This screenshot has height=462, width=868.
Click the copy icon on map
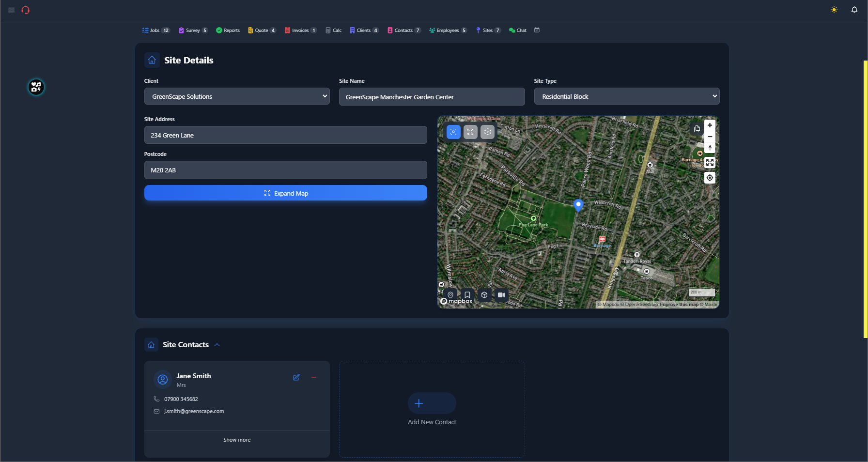tap(697, 129)
